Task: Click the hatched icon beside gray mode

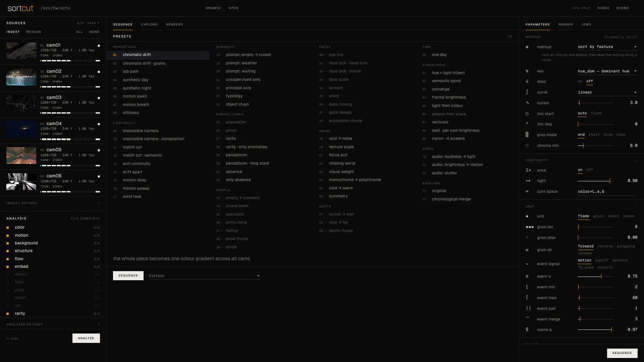Action: click(x=527, y=135)
